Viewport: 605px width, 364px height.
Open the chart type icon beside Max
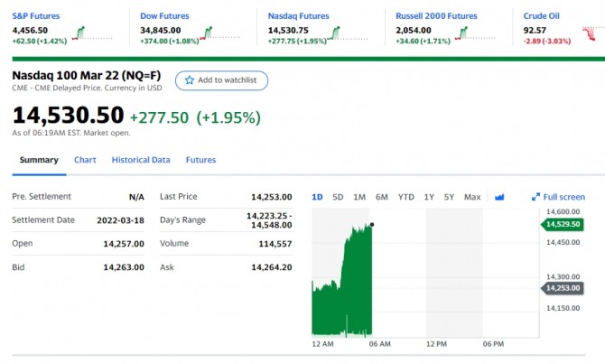[x=500, y=197]
